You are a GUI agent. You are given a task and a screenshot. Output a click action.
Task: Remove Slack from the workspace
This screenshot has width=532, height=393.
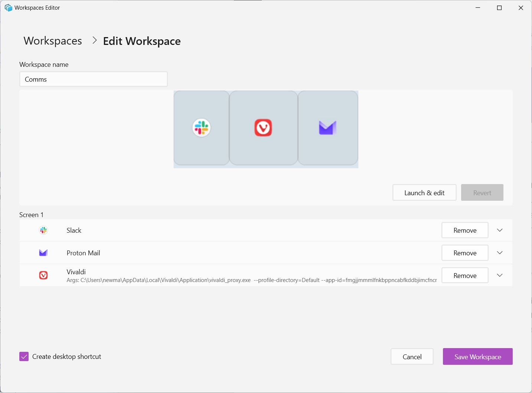pos(464,230)
